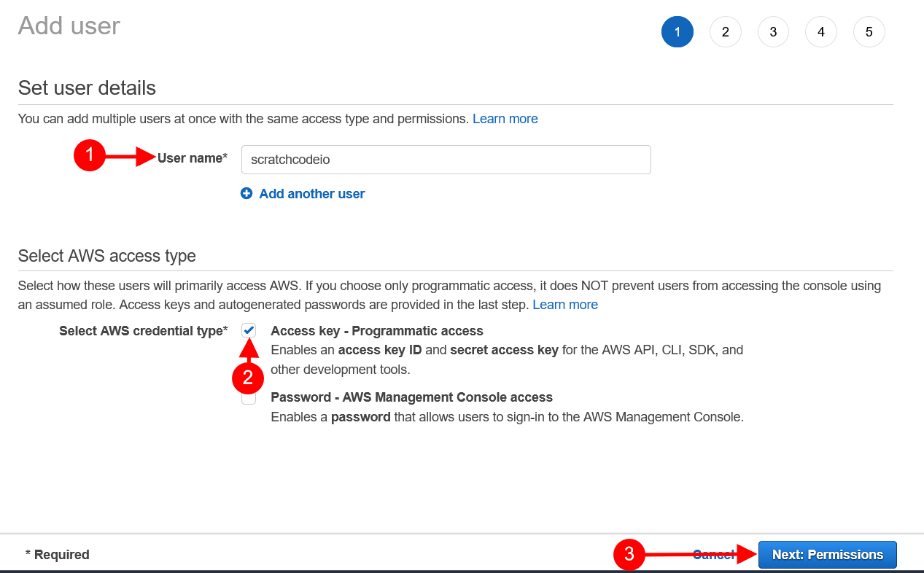Toggle the Access key credential checkbox off
Screen dimensions: 924x573
pos(249,330)
